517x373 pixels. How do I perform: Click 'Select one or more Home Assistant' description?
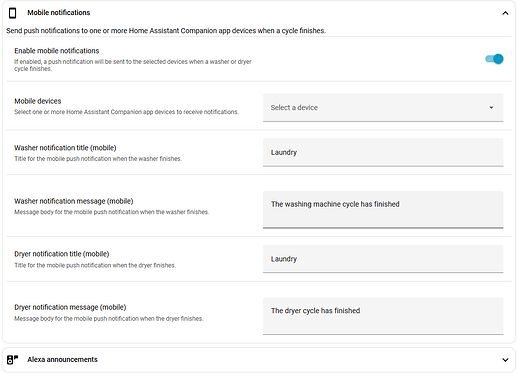tap(126, 112)
